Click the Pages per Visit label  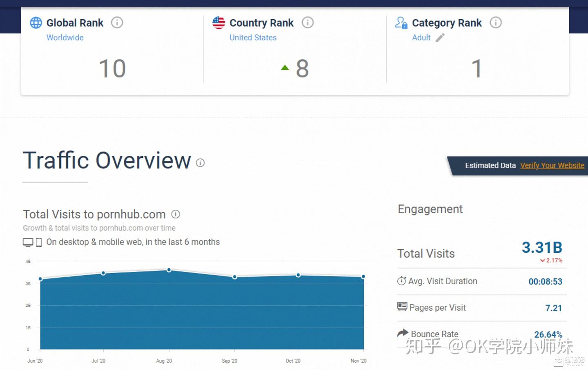pos(438,308)
